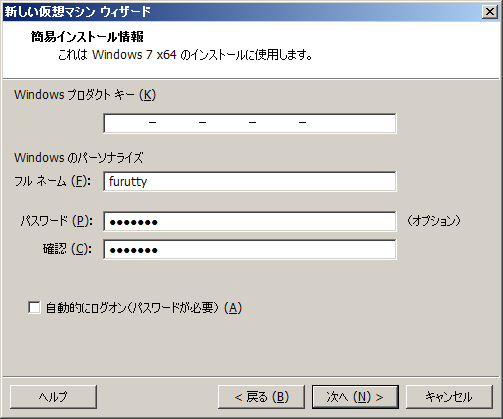503x419 pixels.
Task: Proceed with the 次へ (N) > button
Action: click(x=355, y=397)
